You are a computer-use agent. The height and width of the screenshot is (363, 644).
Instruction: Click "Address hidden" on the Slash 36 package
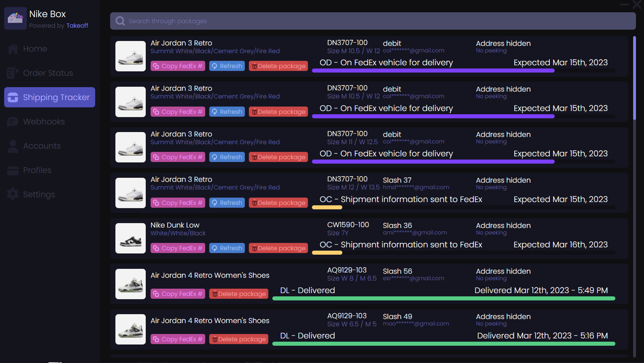[503, 225]
